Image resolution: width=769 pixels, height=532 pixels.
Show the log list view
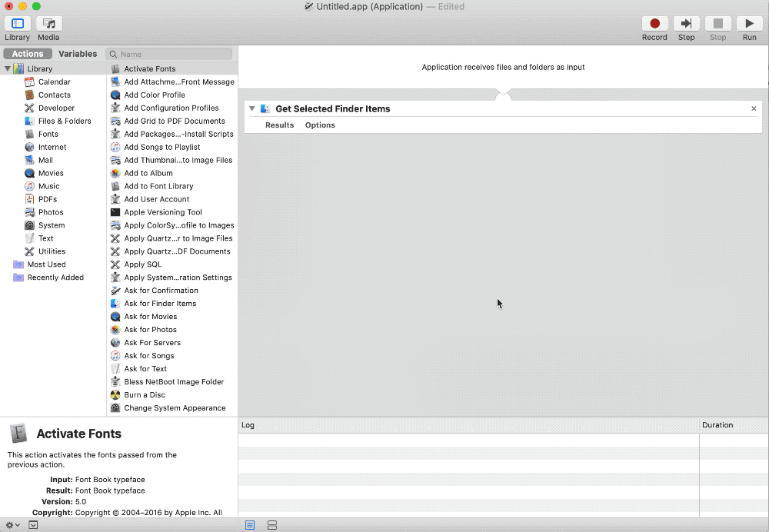[250, 525]
